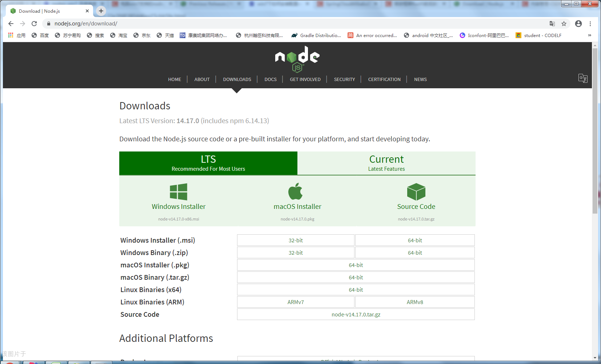The width and height of the screenshot is (601, 364).
Task: Open the Chrome three-dot menu
Action: [x=590, y=24]
